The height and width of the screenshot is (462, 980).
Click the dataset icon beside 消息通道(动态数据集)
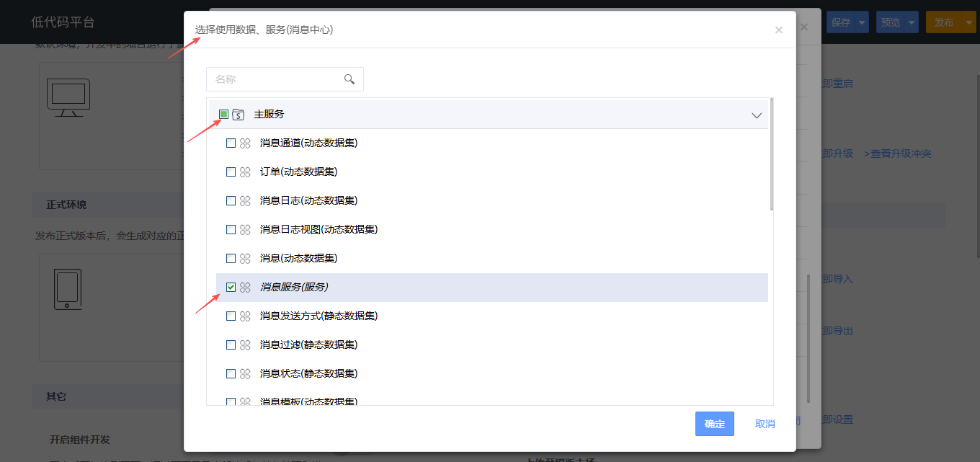coord(245,143)
